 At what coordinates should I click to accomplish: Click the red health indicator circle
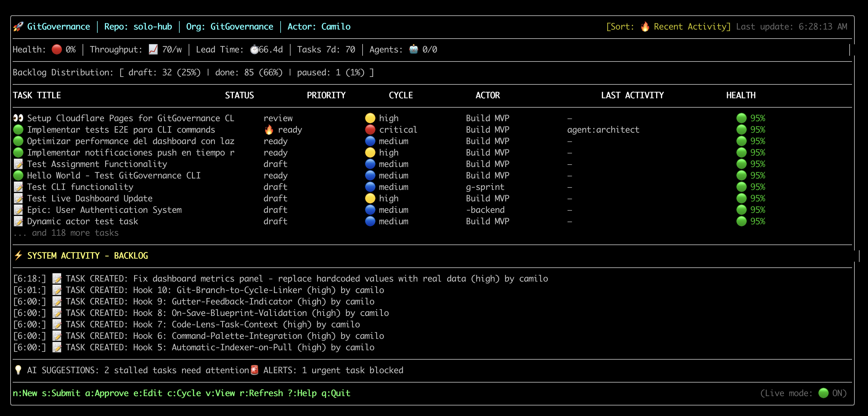57,49
